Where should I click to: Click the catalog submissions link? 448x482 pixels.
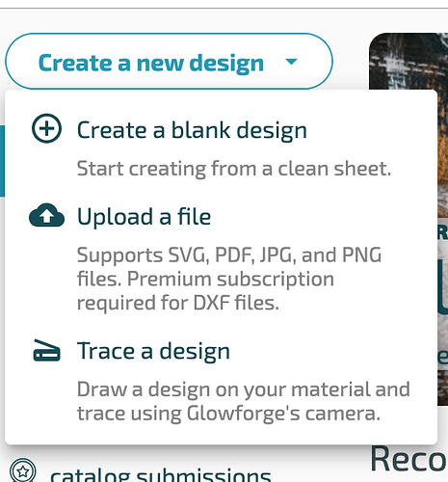(x=161, y=475)
